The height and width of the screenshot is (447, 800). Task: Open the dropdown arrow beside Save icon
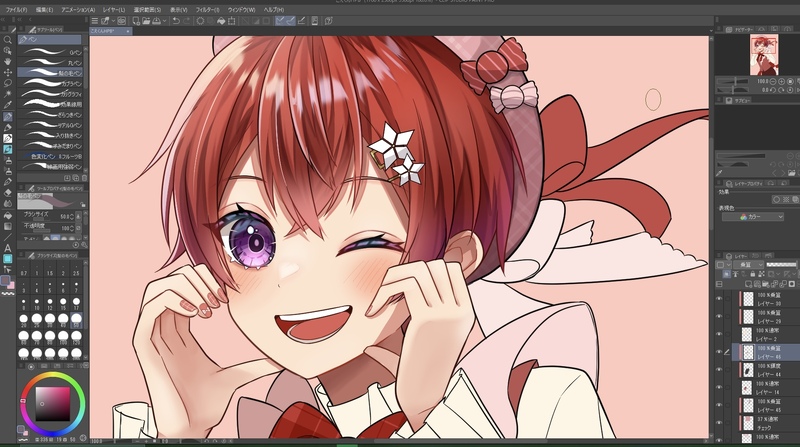point(165,21)
